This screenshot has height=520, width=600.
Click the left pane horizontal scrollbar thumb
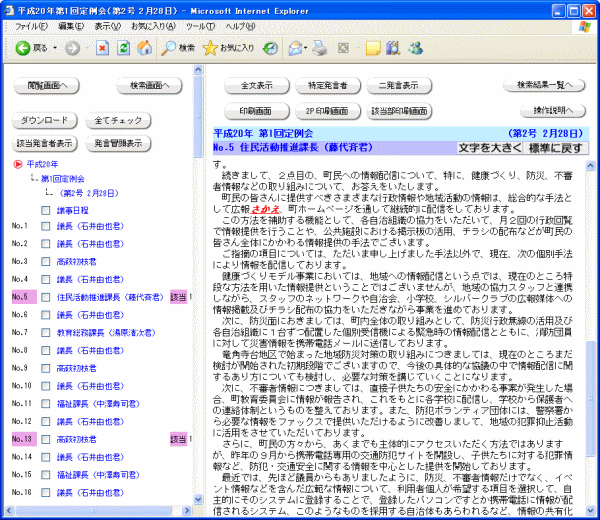click(x=93, y=510)
